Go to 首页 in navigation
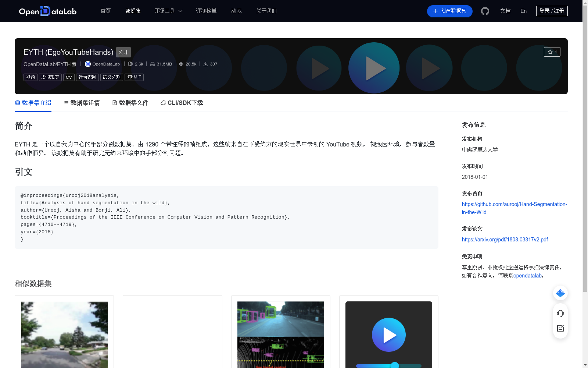 coord(105,11)
